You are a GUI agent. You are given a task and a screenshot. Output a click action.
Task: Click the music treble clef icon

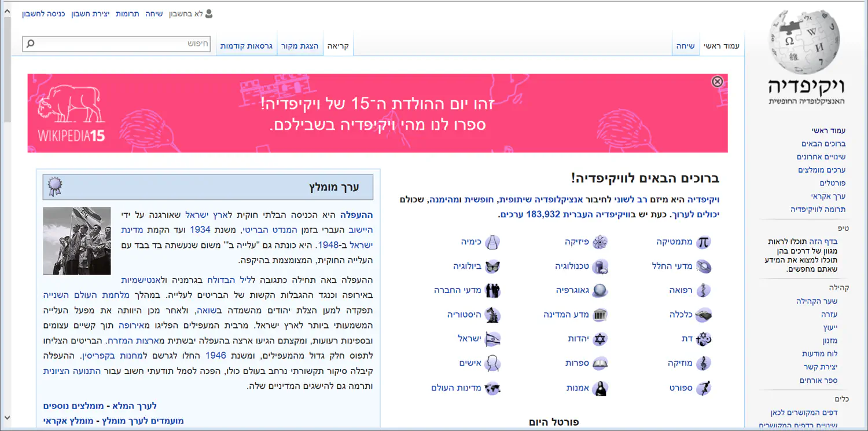tap(703, 363)
